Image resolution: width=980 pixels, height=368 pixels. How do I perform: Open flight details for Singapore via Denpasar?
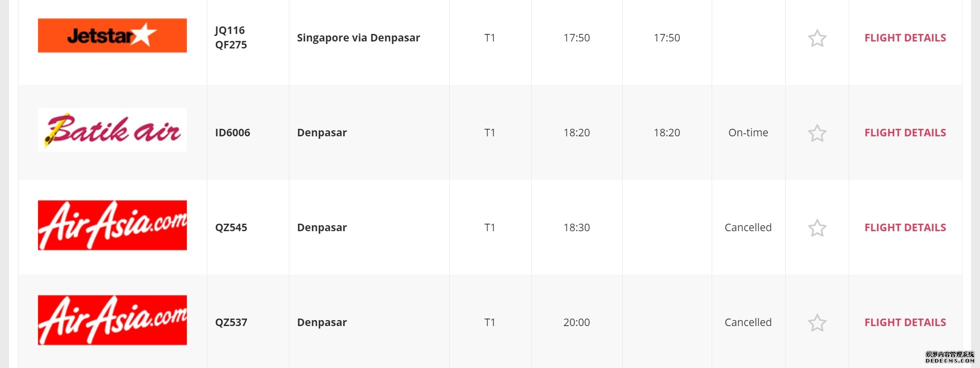905,38
